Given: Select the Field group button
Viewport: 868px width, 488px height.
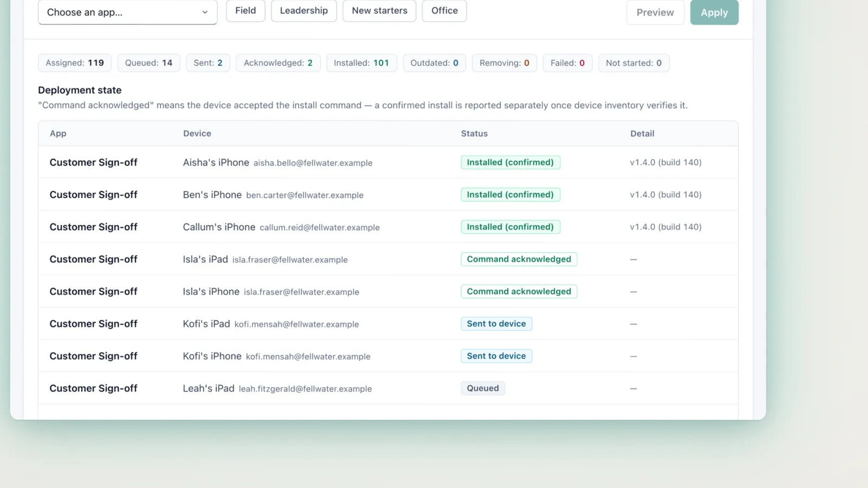Looking at the screenshot, I should coord(245,10).
